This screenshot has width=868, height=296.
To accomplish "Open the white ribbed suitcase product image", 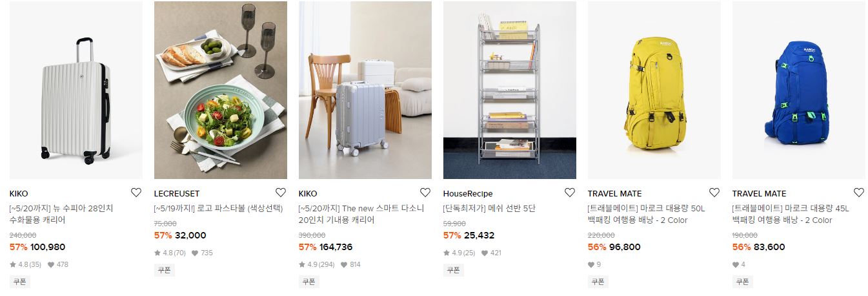I will [76, 90].
